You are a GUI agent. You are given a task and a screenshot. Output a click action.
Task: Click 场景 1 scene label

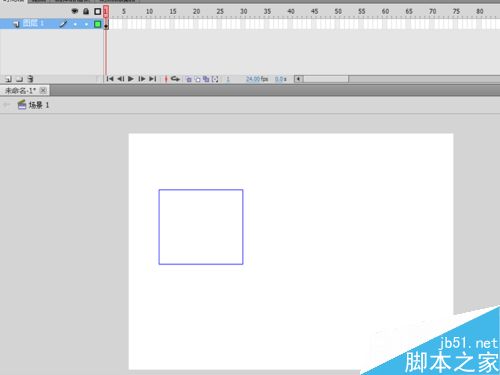(x=39, y=105)
